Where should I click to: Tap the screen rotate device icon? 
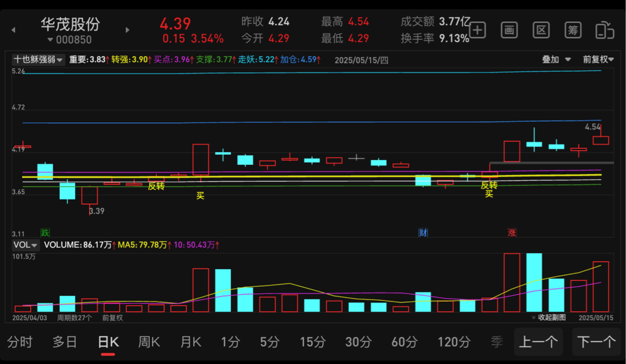click(x=605, y=30)
